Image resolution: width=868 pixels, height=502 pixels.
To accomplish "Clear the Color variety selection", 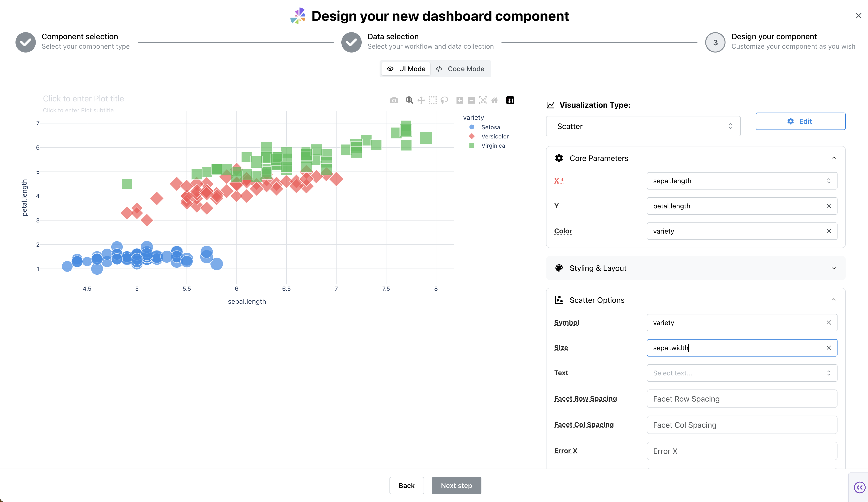I will (828, 231).
